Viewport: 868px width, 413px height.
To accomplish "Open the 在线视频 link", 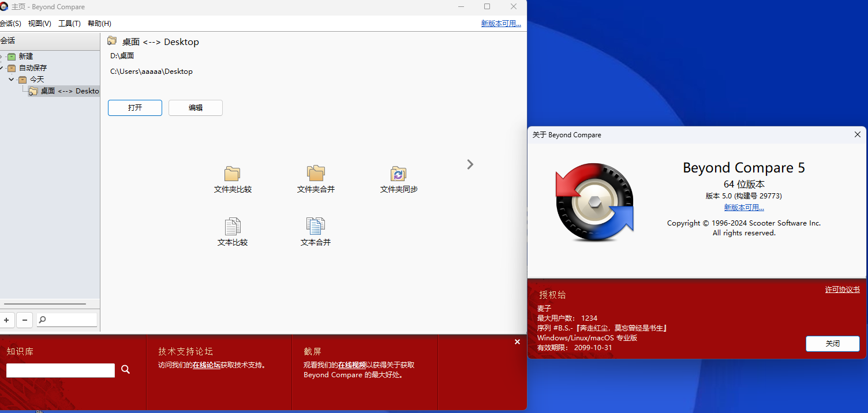I will click(352, 365).
